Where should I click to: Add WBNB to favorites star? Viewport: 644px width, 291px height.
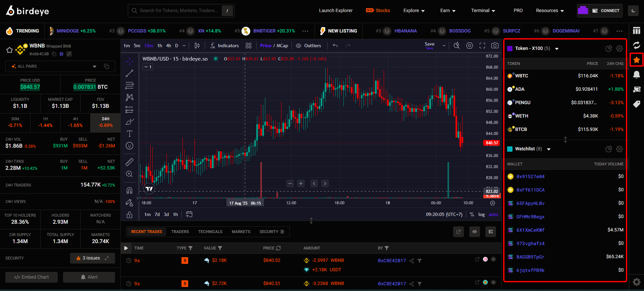tap(9, 50)
